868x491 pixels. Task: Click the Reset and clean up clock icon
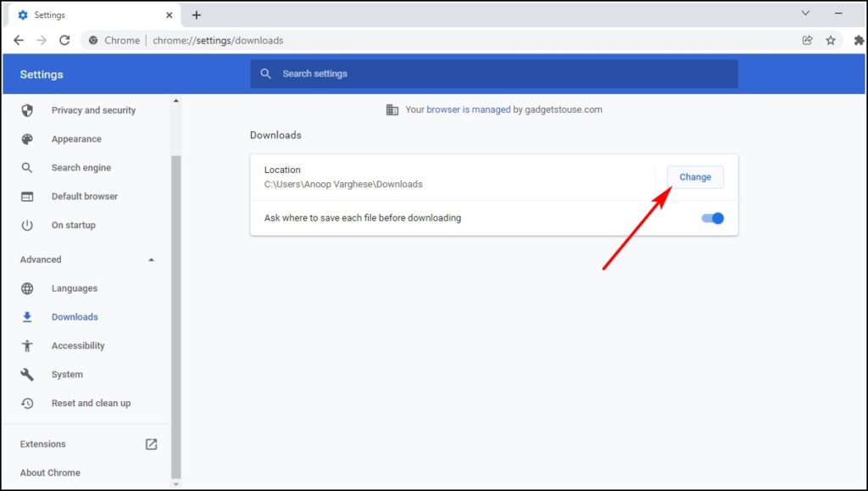click(x=27, y=404)
